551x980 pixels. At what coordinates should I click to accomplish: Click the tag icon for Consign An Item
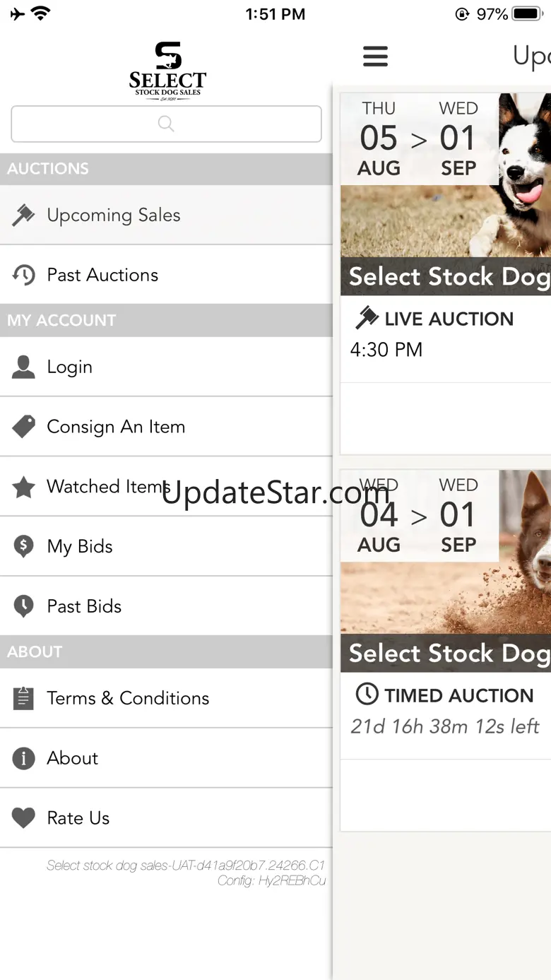pos(23,427)
